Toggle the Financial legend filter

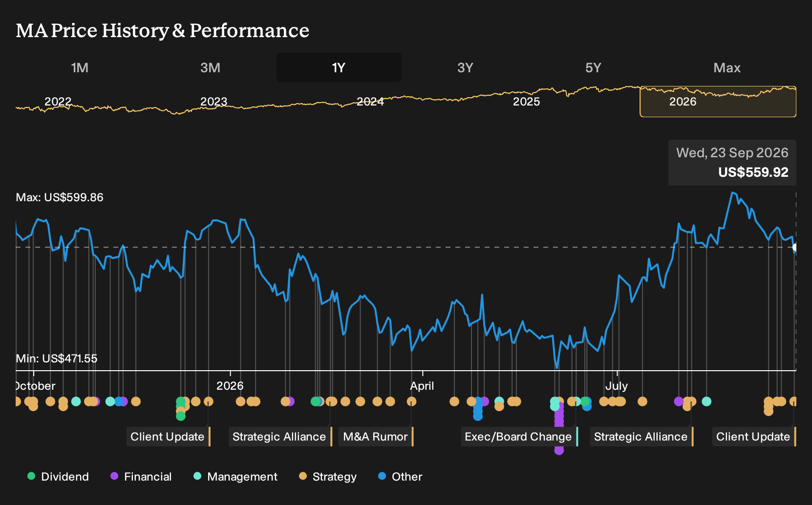click(141, 477)
